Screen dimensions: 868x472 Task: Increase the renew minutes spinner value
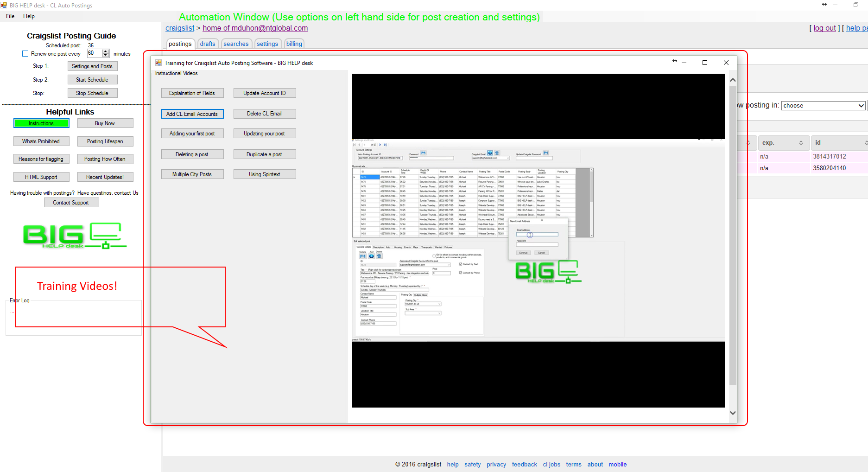(106, 51)
